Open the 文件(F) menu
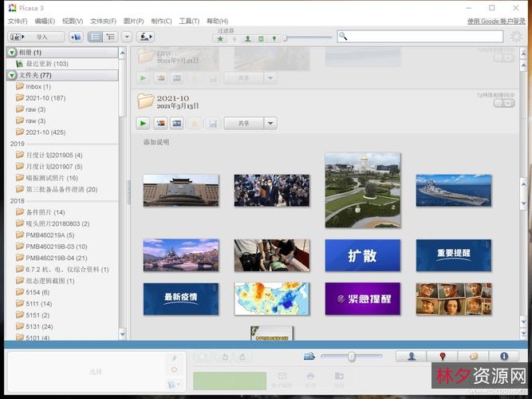Image resolution: width=532 pixels, height=399 pixels. [x=18, y=21]
